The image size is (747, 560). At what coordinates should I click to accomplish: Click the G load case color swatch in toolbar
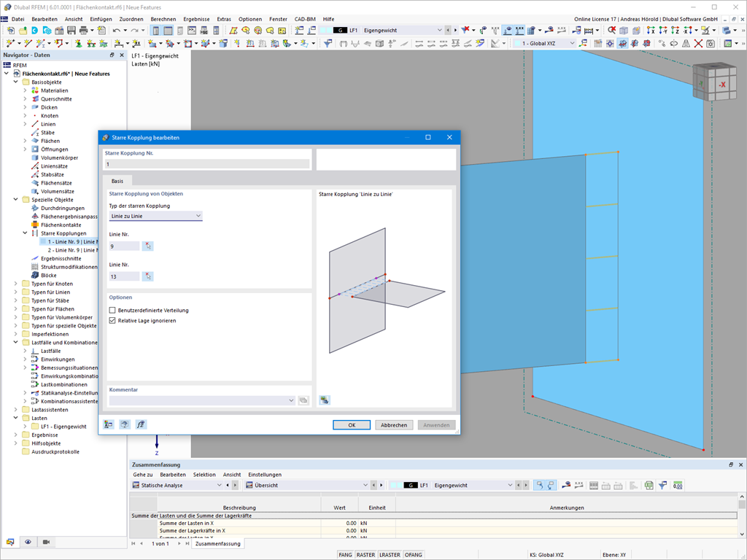[340, 31]
